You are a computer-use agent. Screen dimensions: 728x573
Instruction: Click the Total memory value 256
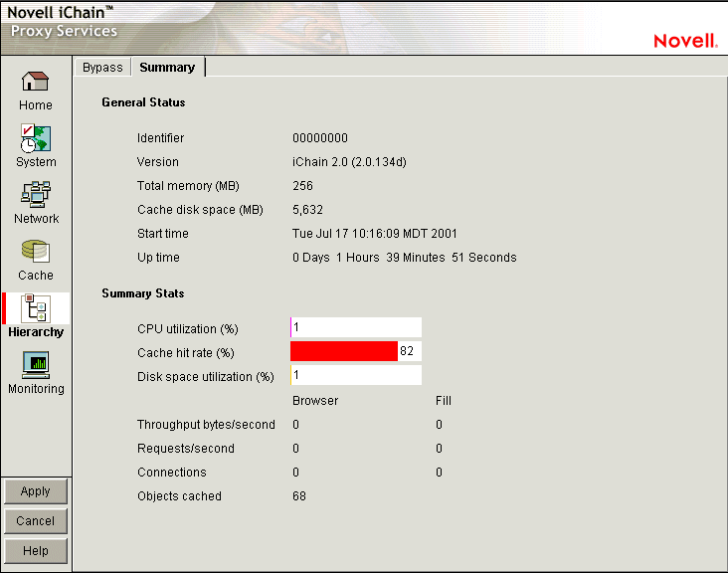pyautogui.click(x=302, y=186)
